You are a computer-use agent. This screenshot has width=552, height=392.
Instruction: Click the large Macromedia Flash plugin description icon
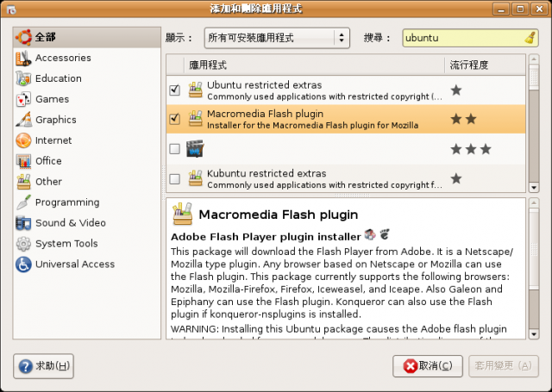tap(182, 214)
